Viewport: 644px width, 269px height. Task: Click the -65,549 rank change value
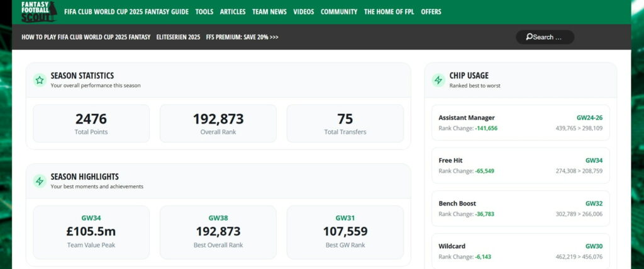485,171
